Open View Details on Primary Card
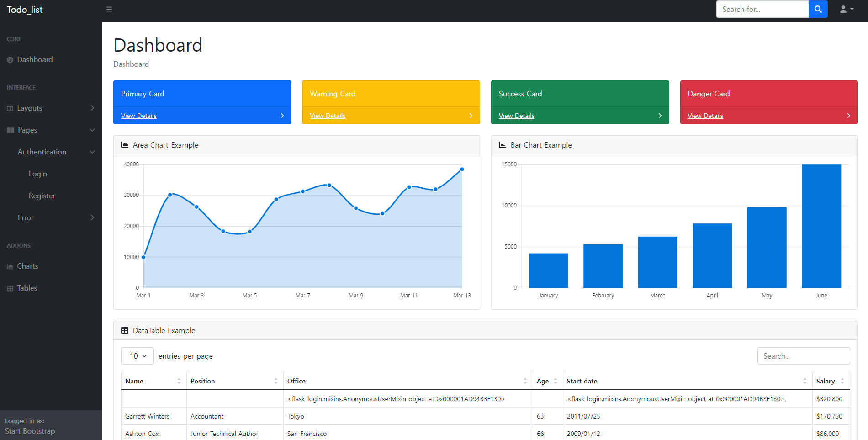This screenshot has height=440, width=868. click(139, 116)
